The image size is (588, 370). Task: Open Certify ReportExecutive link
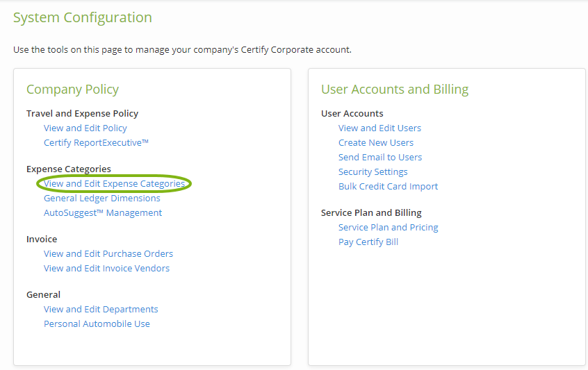pos(96,143)
